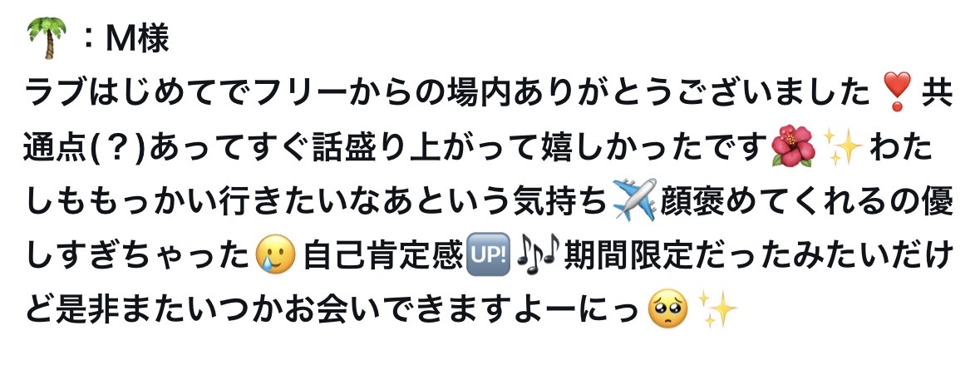Click the word 気持ち before the airplane

coord(561,201)
